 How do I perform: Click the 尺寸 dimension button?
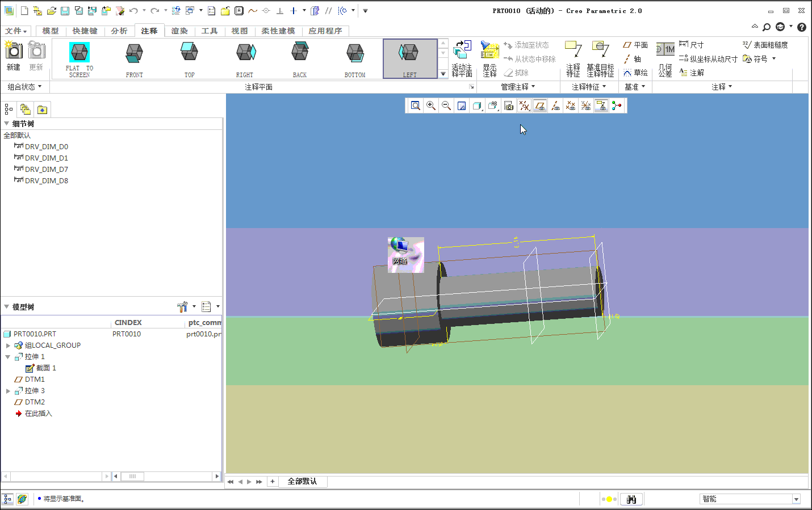pos(692,45)
